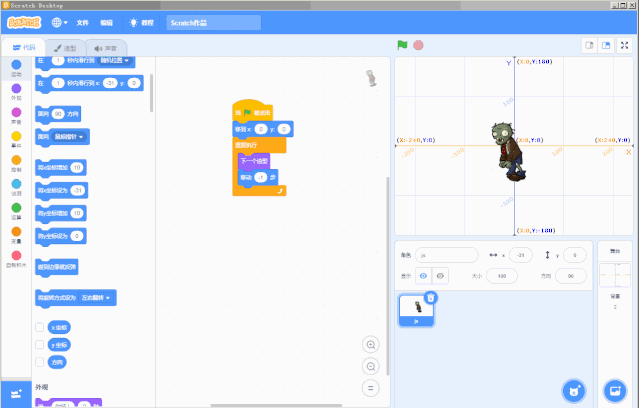
Task: Click the forever loop block
Action: [x=259, y=145]
